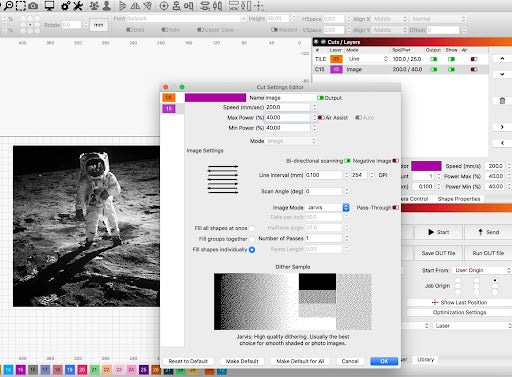This screenshot has width=512, height=377.
Task: Open Line mode dropdown in T1,E row
Action: (x=367, y=59)
